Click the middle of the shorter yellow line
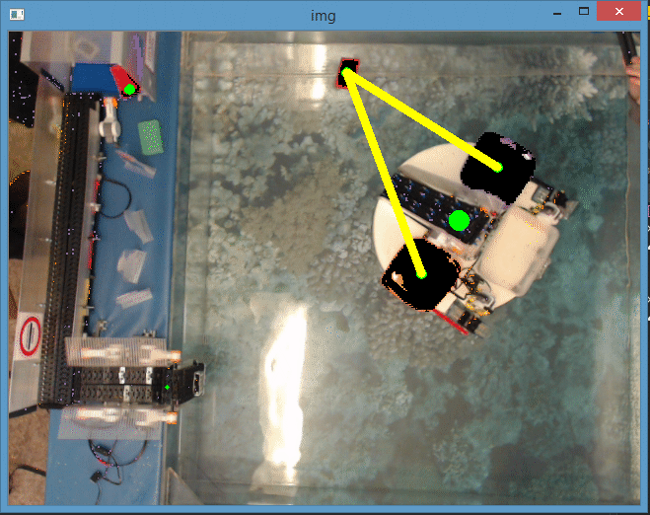The width and height of the screenshot is (650, 515). click(422, 118)
